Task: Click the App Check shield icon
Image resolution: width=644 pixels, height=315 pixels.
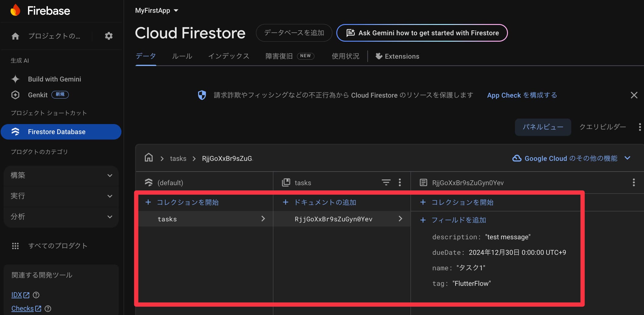Action: pyautogui.click(x=202, y=95)
